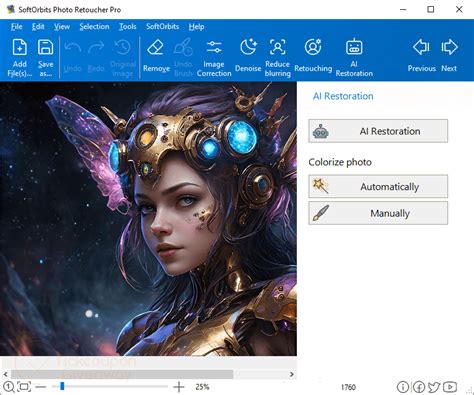
Task: Go to the Next image
Action: tap(449, 56)
